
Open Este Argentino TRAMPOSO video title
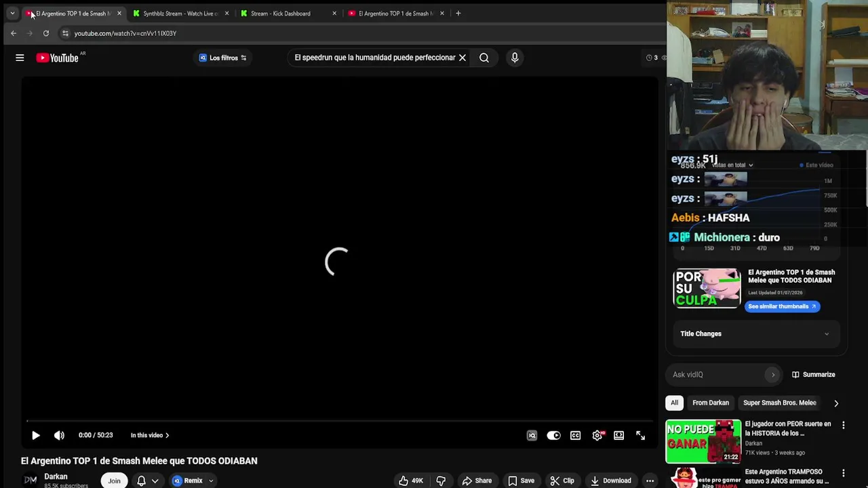pos(787,476)
